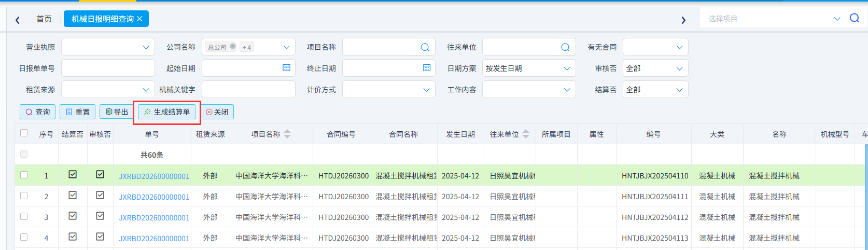Check the selection box for row 4

24,237
